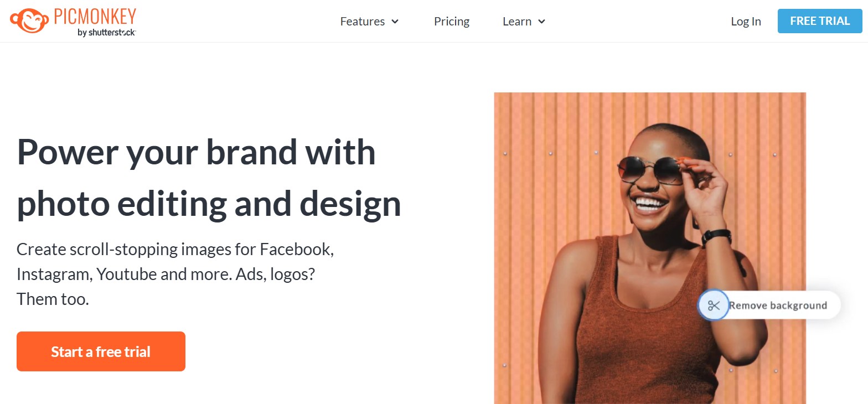Expand the chevron next to Features
The width and height of the screenshot is (868, 404).
[395, 22]
